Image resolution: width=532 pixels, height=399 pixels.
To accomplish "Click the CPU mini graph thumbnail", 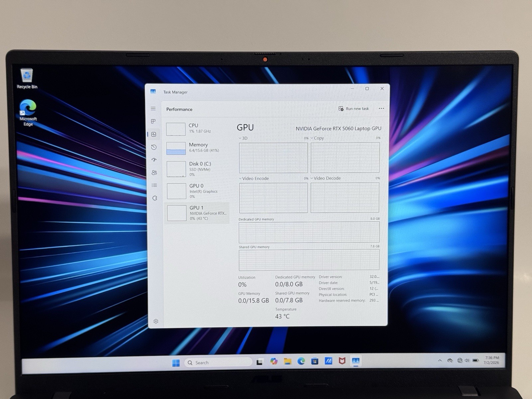I will coord(176,129).
